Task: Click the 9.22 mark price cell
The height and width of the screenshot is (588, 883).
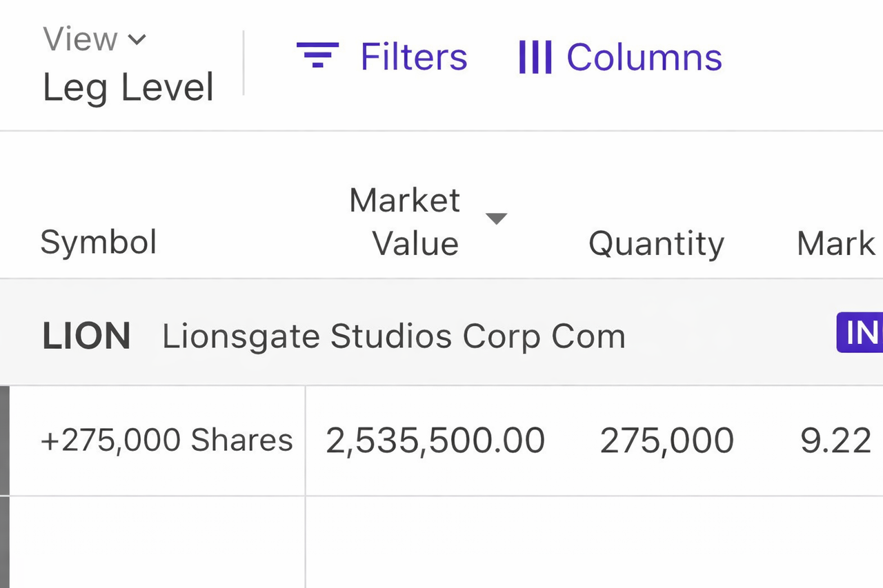Action: coord(835,440)
